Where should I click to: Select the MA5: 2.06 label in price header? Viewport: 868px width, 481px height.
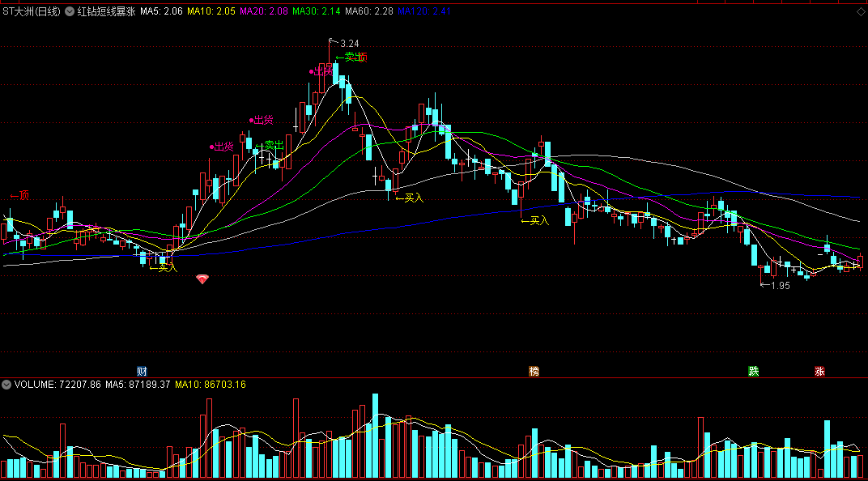coord(161,11)
